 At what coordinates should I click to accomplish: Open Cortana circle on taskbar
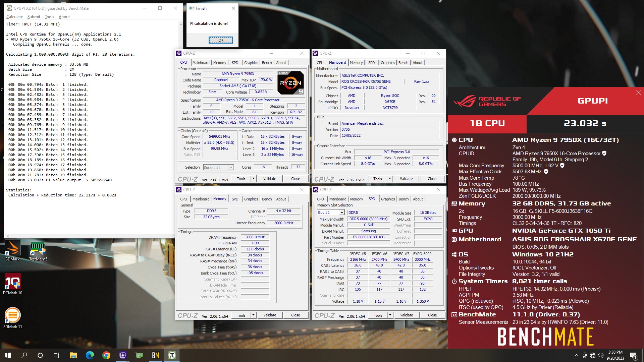[x=40, y=355]
